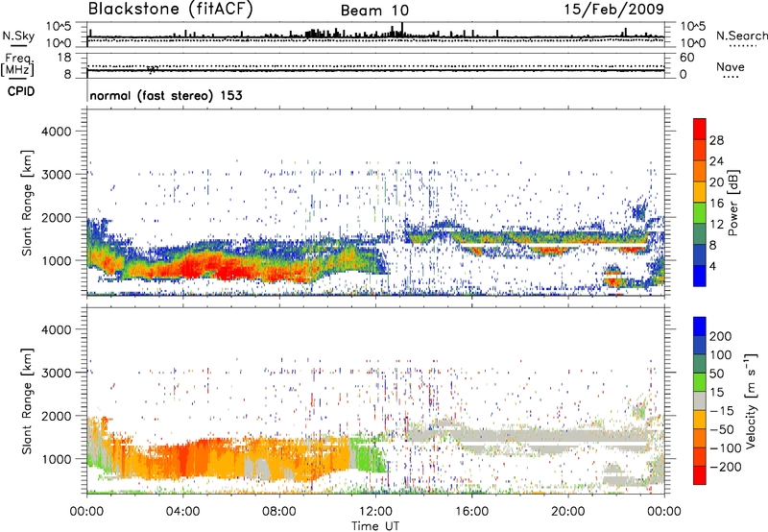This screenshot has width=768, height=532.
Task: Click the "60" tick on Nave axis
Action: (x=687, y=58)
